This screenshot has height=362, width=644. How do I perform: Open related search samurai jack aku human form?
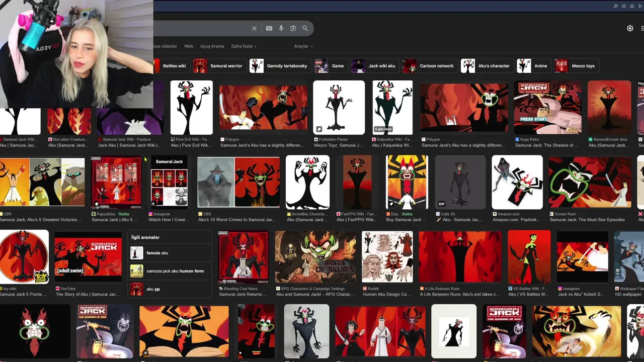[169, 271]
